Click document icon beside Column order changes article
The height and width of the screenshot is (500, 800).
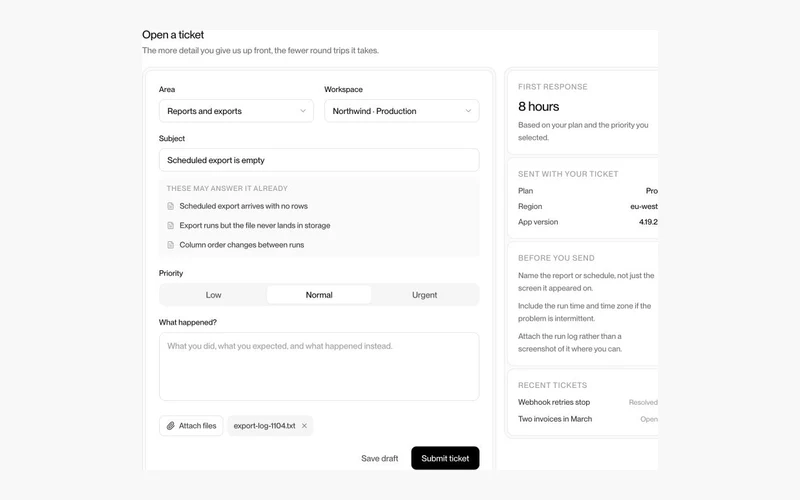pos(170,245)
